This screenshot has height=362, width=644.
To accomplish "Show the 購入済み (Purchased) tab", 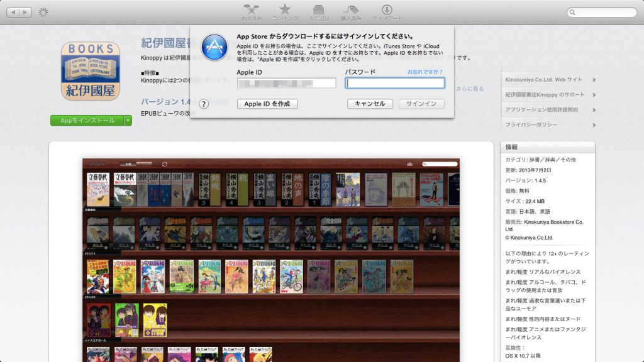I will coord(351,13).
